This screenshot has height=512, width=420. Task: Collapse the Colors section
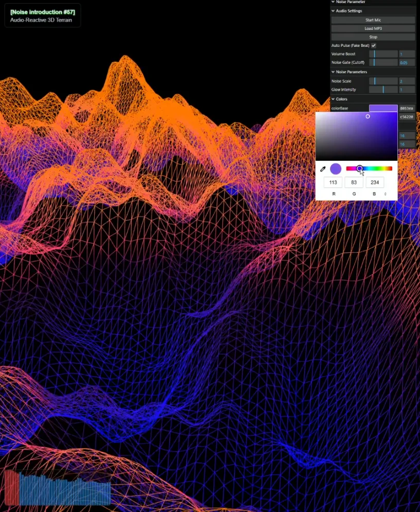click(x=333, y=99)
